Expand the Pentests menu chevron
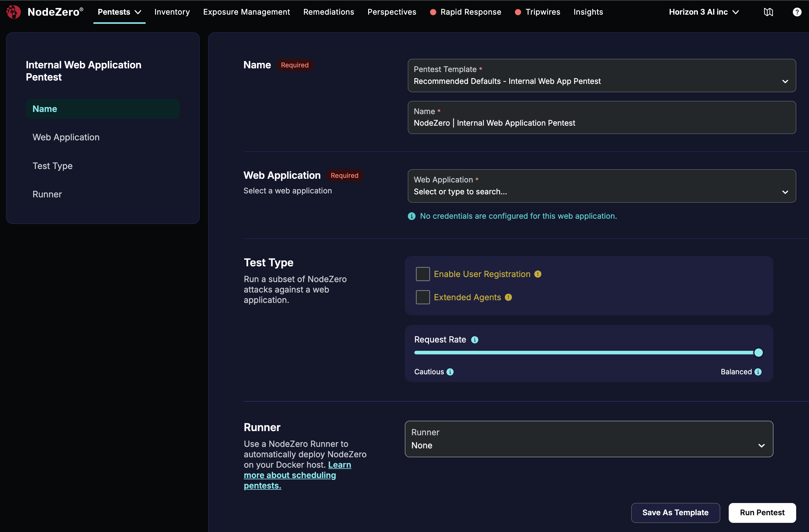809x532 pixels. point(138,12)
